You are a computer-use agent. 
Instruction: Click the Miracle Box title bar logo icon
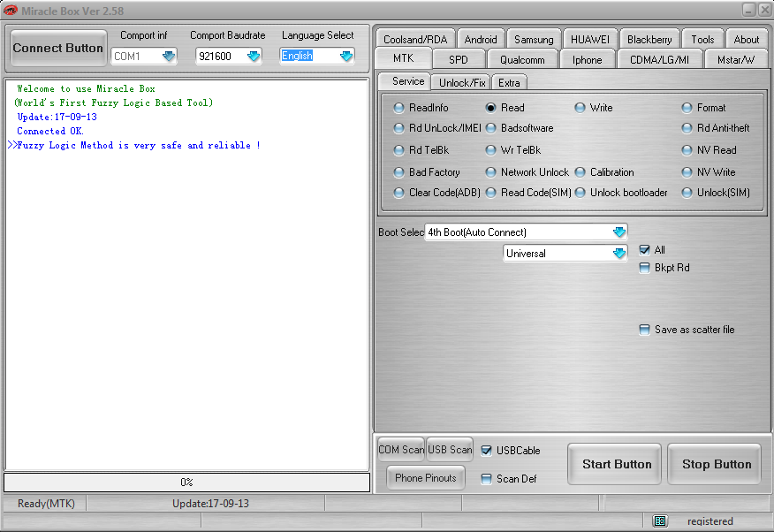click(11, 10)
